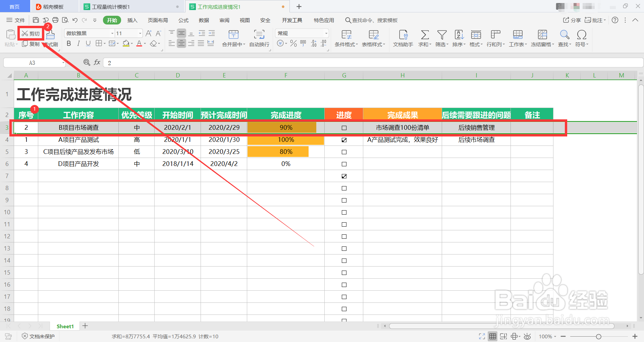Viewport: 644px width, 342px height.
Task: Toggle bold formatting
Action: click(x=69, y=43)
